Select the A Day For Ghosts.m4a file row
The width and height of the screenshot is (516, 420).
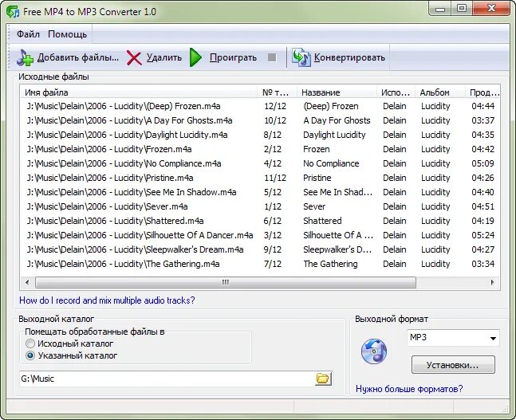tap(260, 120)
